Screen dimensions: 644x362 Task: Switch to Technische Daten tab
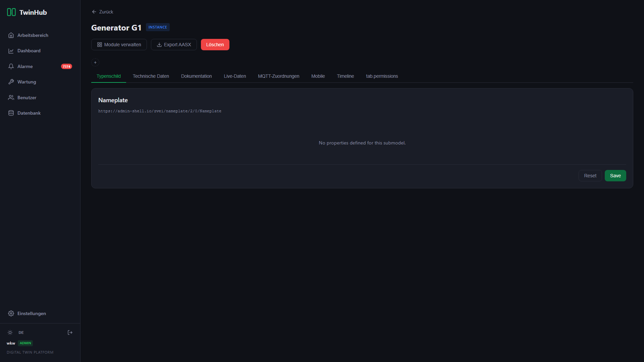151,76
